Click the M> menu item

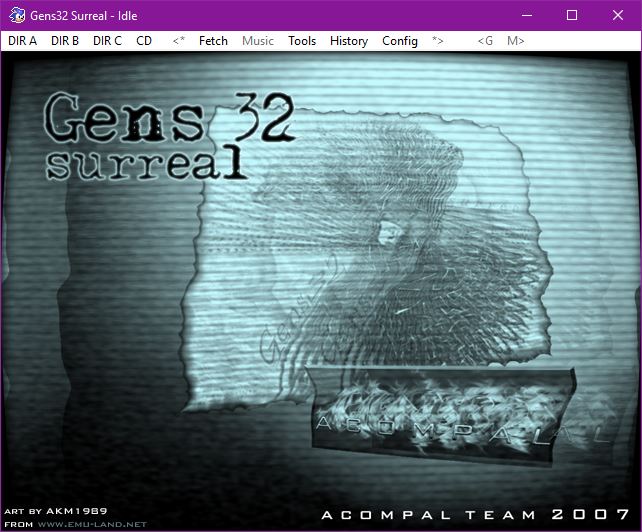pyautogui.click(x=515, y=41)
